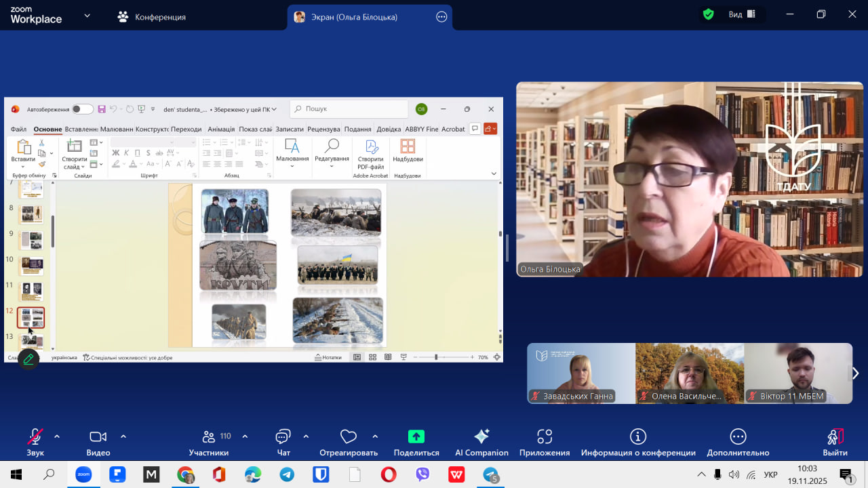Open Telegram from the Windows taskbar

point(287,474)
